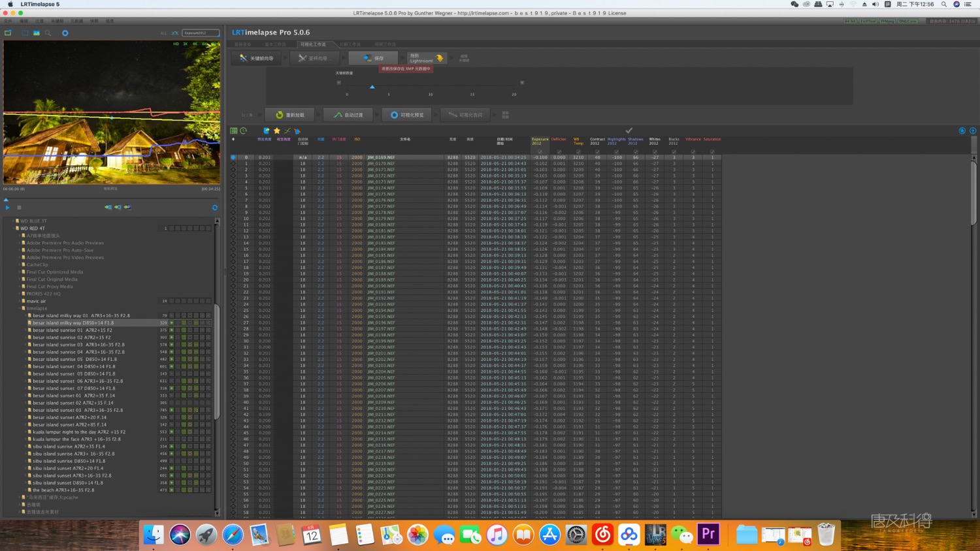Open the preview magnifier search icon
980x551 pixels.
(48, 33)
